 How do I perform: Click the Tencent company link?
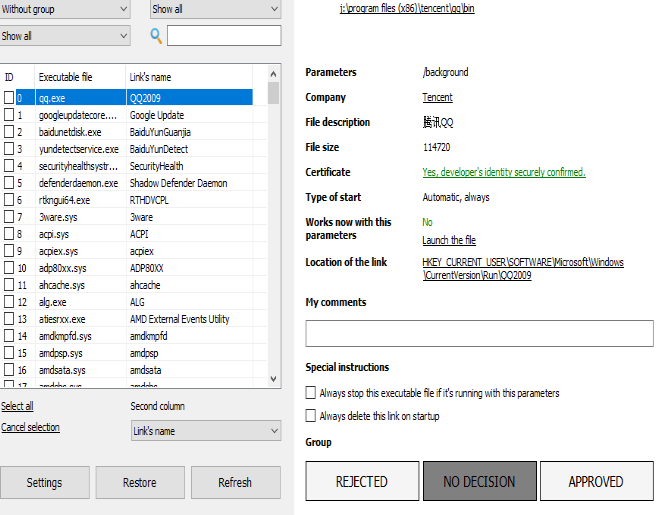[x=437, y=97]
